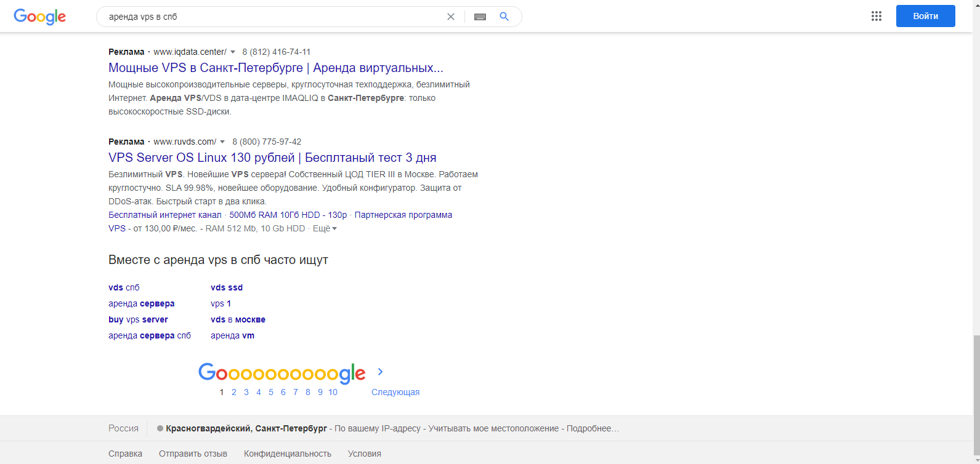Viewport: 980px width, 464px height.
Task: Select related search vds в москве
Action: pos(238,319)
